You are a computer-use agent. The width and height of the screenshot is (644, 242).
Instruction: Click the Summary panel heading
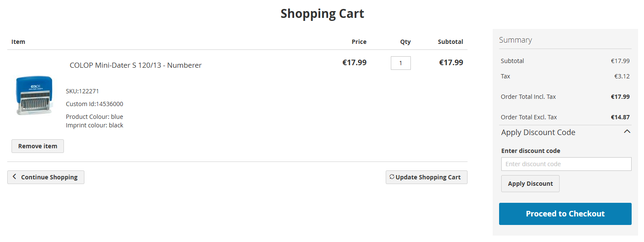point(515,40)
